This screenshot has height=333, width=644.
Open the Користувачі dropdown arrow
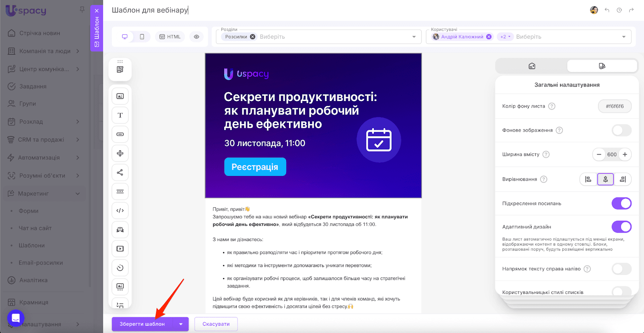[624, 37]
